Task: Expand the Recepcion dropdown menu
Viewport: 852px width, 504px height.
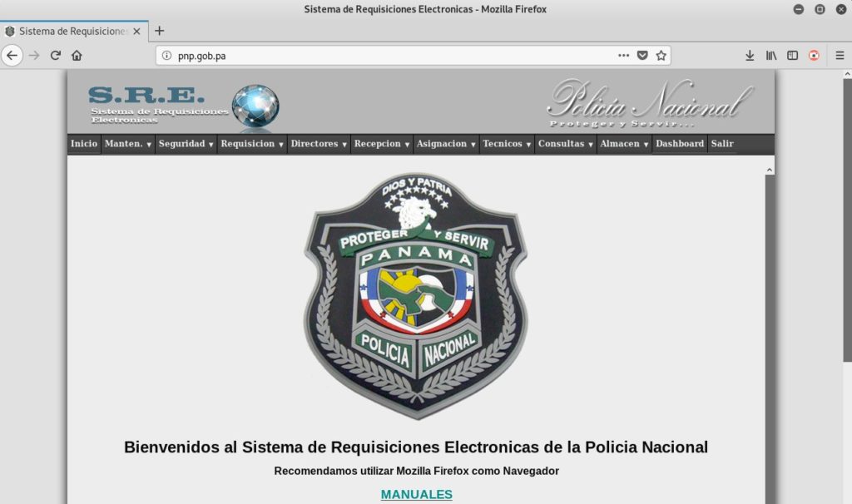Action: (x=382, y=144)
